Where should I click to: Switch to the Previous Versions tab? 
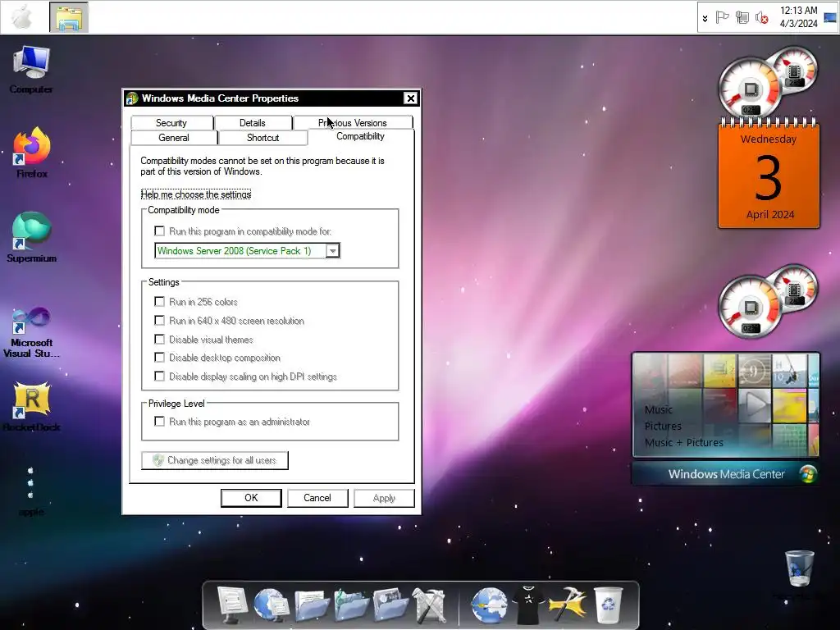coord(353,123)
